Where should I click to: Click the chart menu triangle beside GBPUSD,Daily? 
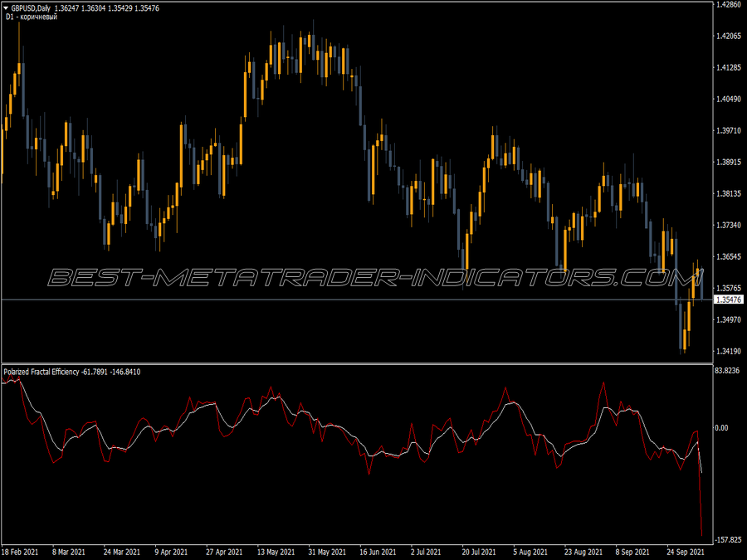[x=6, y=8]
